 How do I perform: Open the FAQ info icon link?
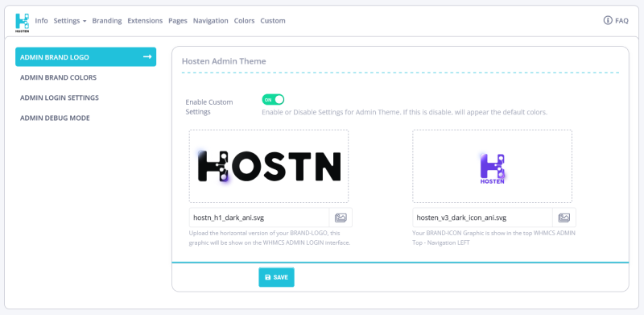616,21
